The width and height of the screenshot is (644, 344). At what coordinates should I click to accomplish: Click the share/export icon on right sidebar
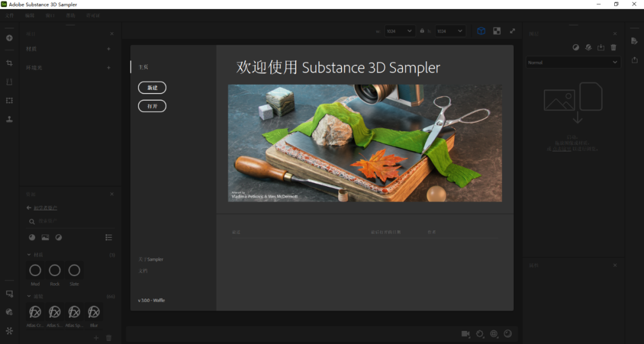[x=634, y=59]
